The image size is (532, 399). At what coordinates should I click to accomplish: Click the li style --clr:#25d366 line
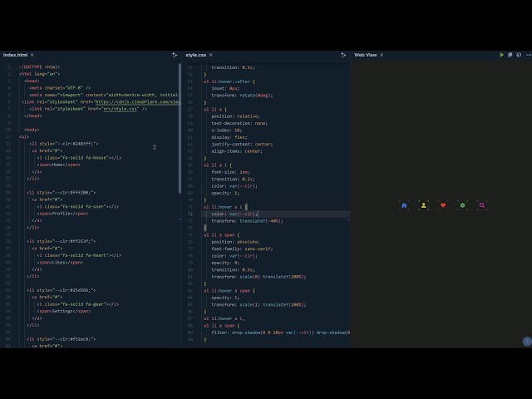coord(62,290)
